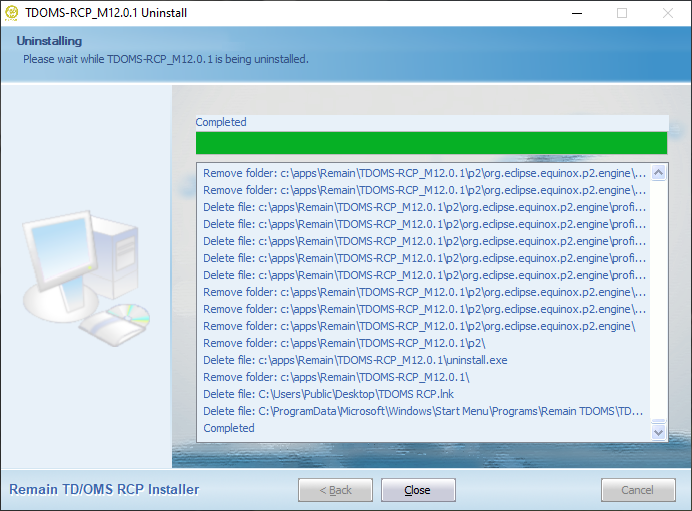This screenshot has height=511, width=692.
Task: Select the log entry ending in \p2\
Action: (344, 343)
